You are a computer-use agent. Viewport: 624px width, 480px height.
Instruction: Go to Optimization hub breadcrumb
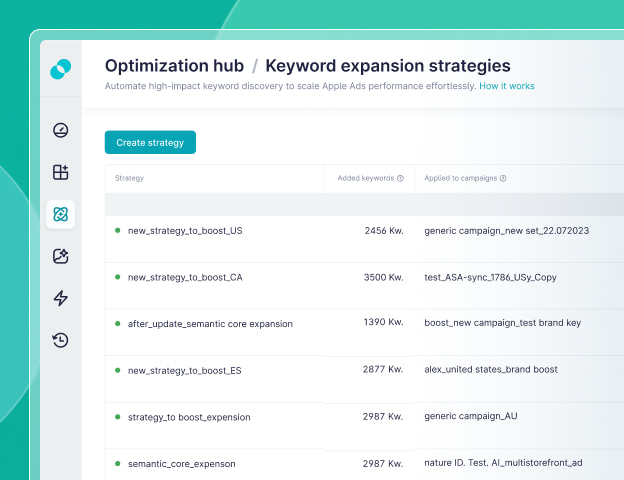(x=174, y=66)
